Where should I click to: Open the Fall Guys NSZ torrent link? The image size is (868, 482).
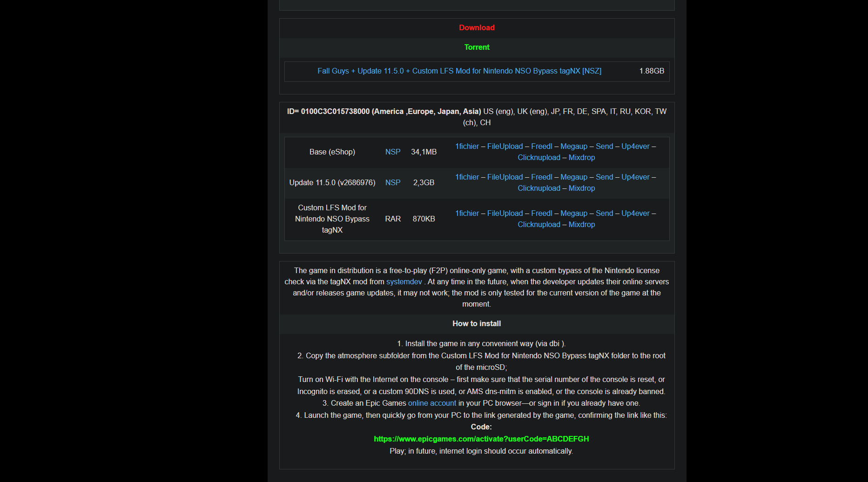pos(459,71)
